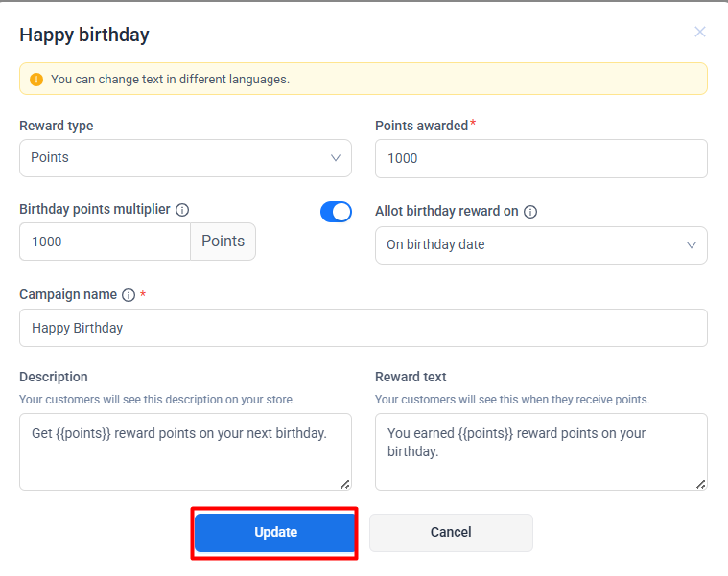
Task: Click info icon beside Birthday points multiplier
Action: pos(182,210)
